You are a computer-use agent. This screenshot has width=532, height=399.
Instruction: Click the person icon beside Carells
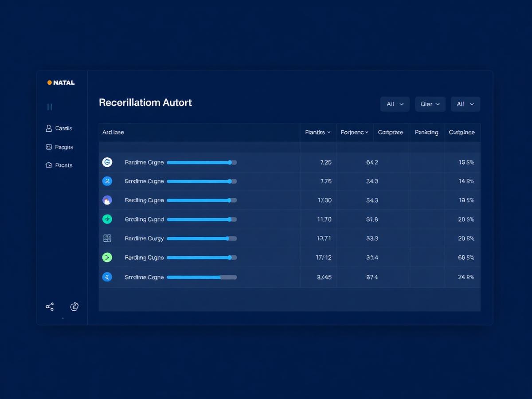[x=49, y=128]
